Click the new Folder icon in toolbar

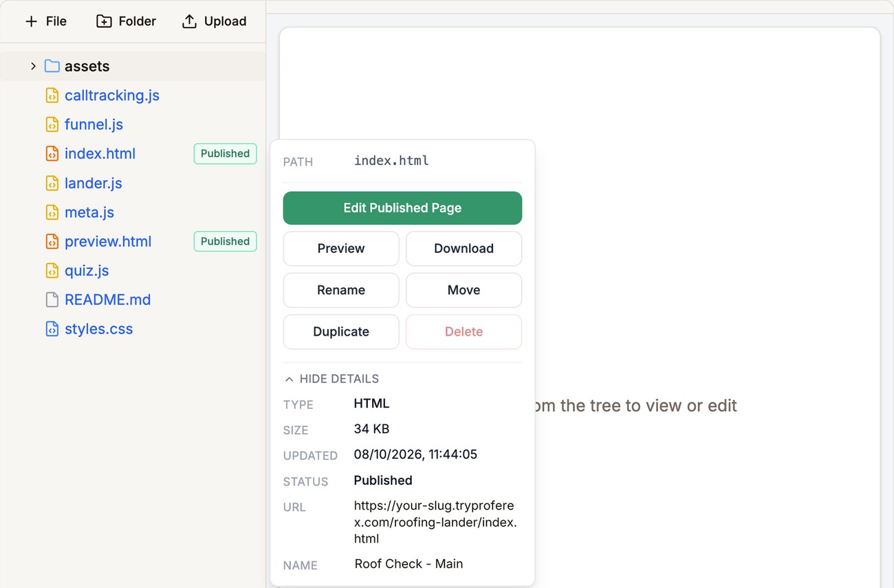pos(104,21)
